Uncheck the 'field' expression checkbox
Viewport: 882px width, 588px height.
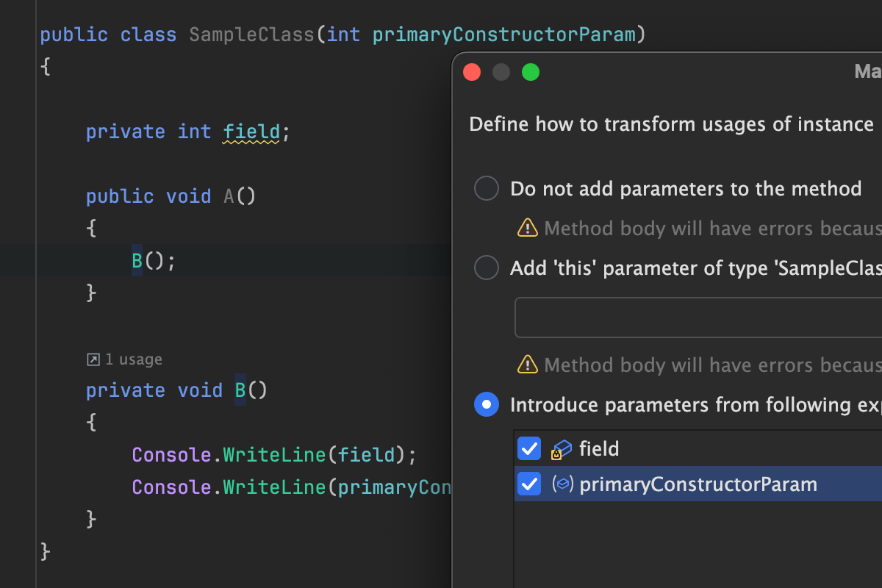(529, 449)
